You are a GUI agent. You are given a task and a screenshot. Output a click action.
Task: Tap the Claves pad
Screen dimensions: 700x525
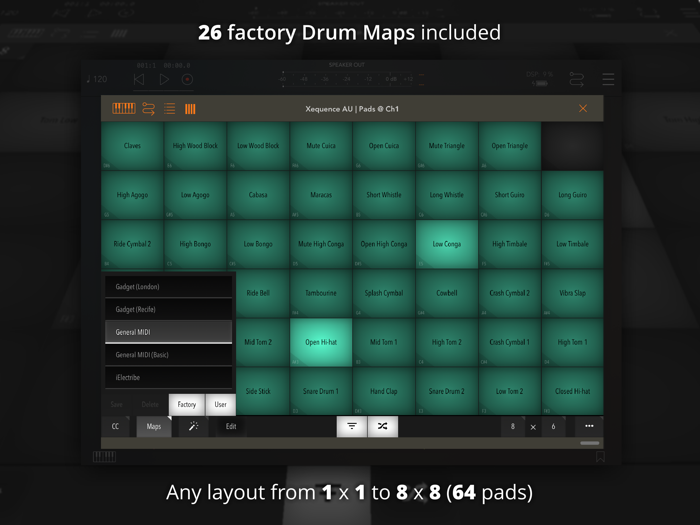(132, 146)
